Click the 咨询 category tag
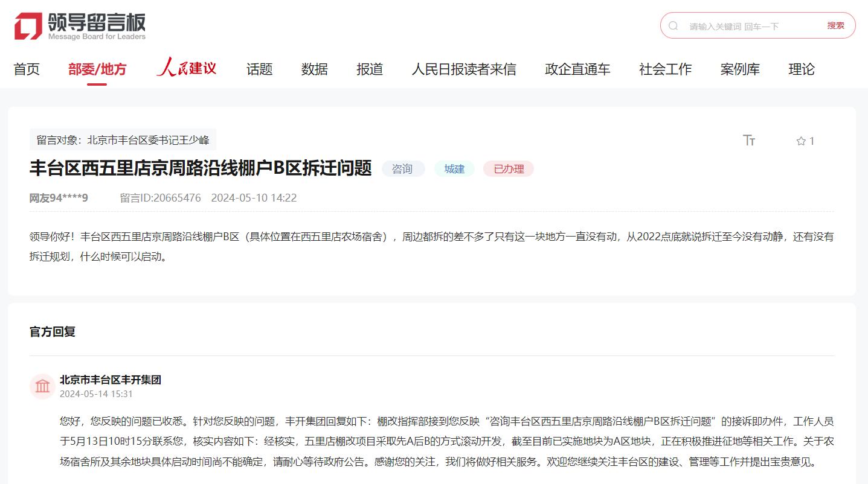This screenshot has height=484, width=868. click(402, 169)
